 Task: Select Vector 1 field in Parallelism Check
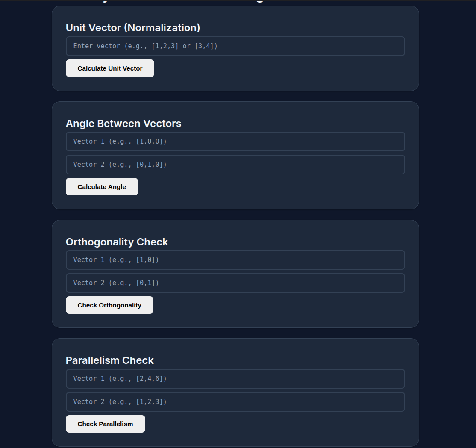coord(235,379)
